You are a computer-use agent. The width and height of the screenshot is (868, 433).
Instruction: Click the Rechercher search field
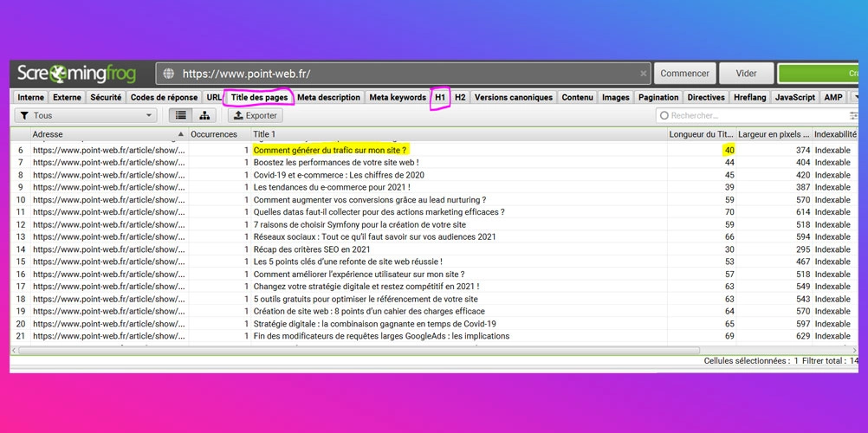(751, 115)
